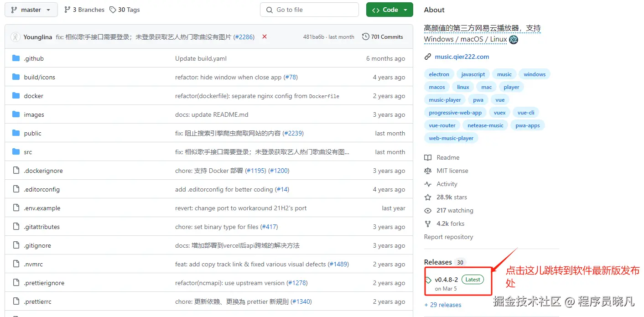Click the eye icon beside 217 watching
The image size is (644, 317).
[428, 210]
